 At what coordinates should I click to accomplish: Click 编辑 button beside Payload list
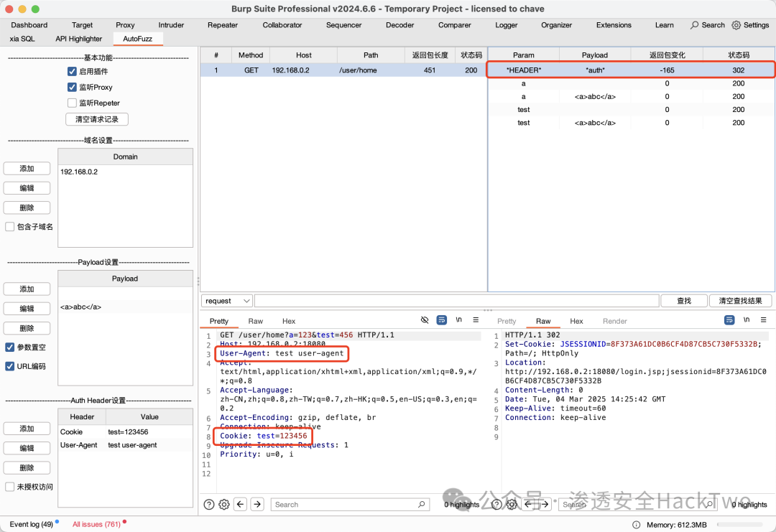point(27,309)
